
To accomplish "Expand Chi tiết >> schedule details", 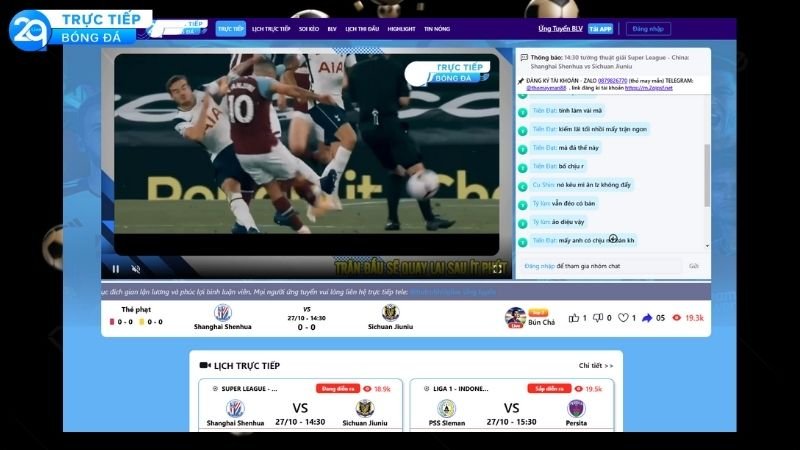I will [x=596, y=365].
